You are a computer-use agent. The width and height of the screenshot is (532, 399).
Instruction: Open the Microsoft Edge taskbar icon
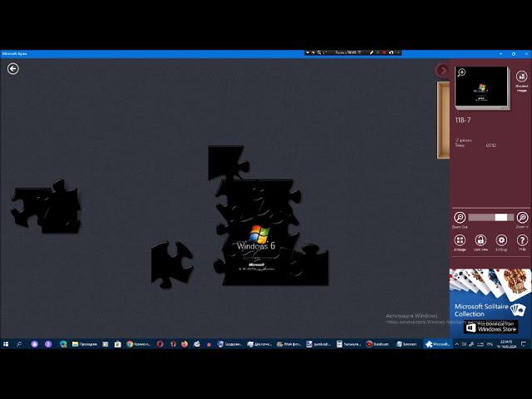(x=63, y=344)
